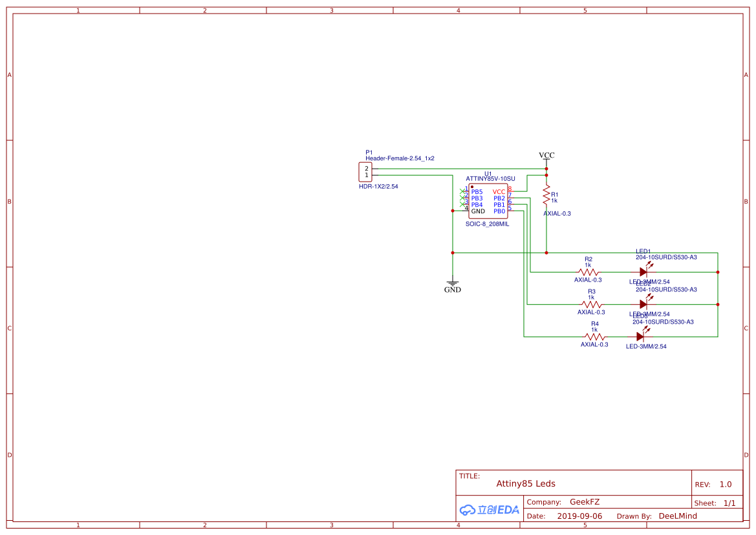The image size is (756, 535).
Task: Select the ATTINY85V-10SU chip body
Action: 488,202
